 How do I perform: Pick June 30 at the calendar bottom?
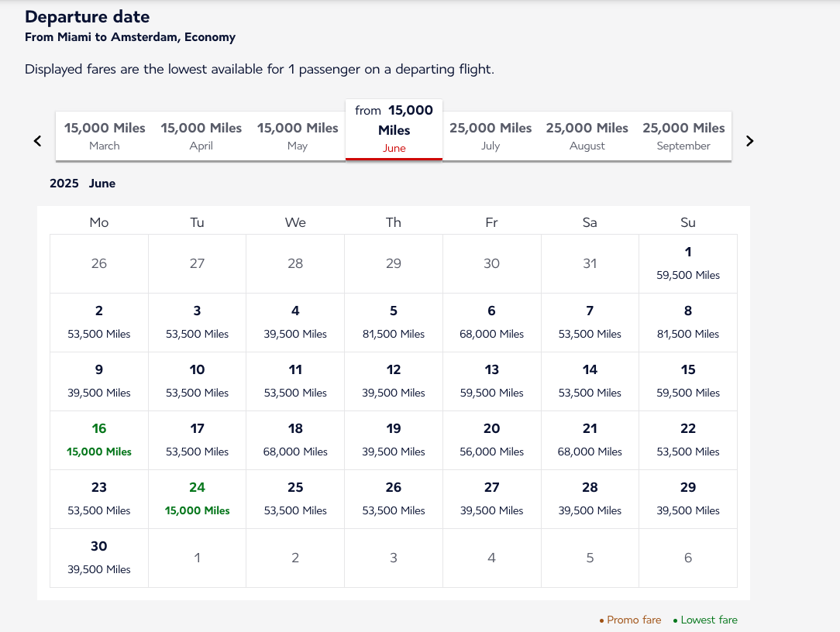[x=98, y=558]
